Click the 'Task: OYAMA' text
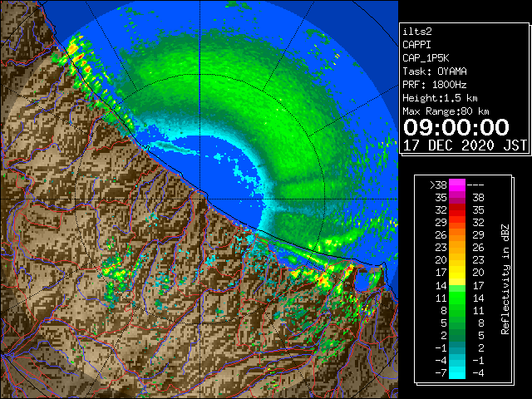Viewport: 532px width, 399px height. click(435, 71)
